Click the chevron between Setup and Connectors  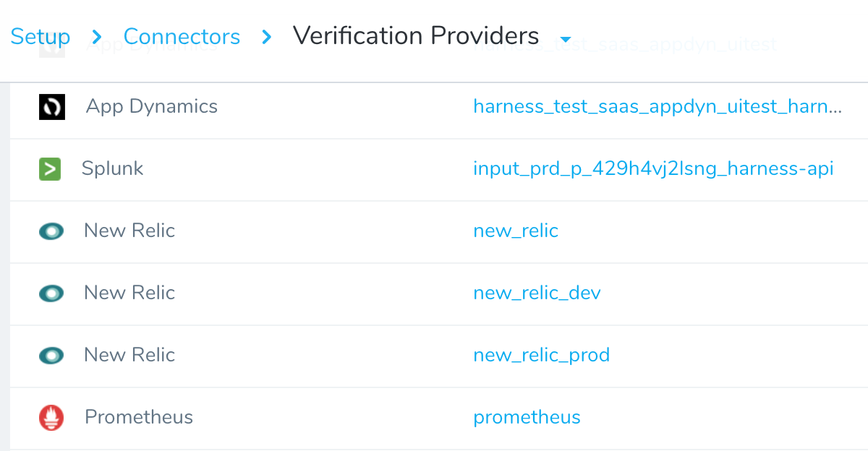[x=98, y=36]
